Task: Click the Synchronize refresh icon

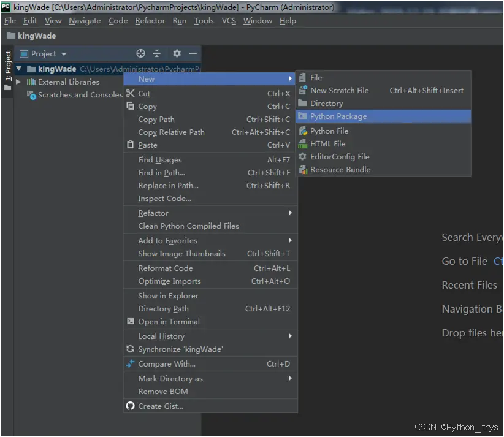Action: tap(130, 349)
